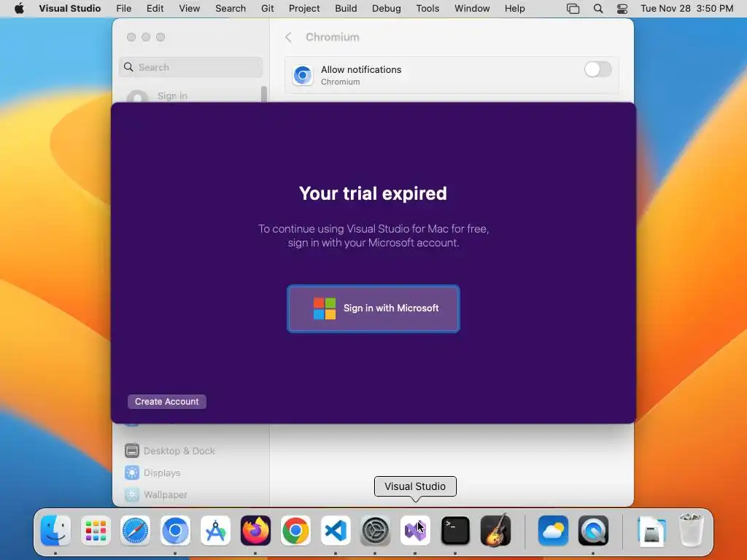Click the System Settings search field

tap(190, 67)
